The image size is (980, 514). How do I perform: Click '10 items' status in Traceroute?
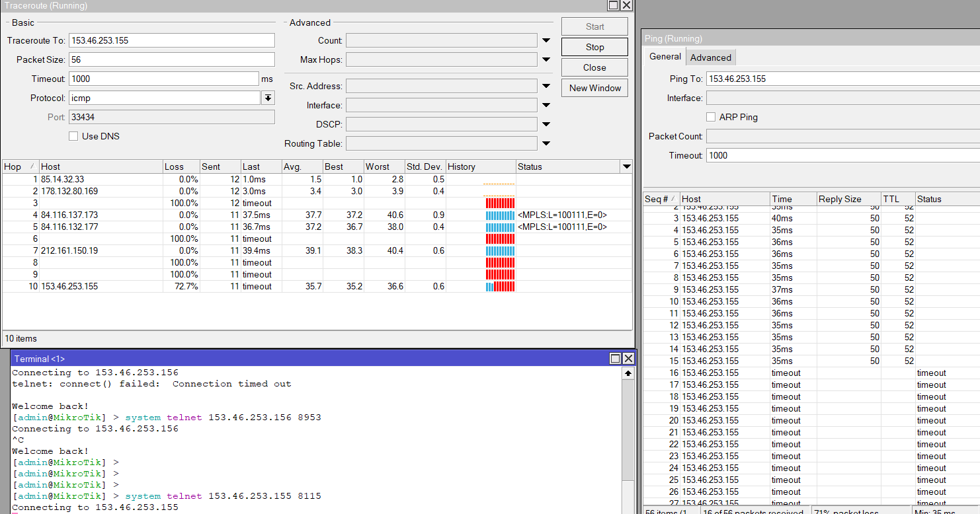point(21,338)
